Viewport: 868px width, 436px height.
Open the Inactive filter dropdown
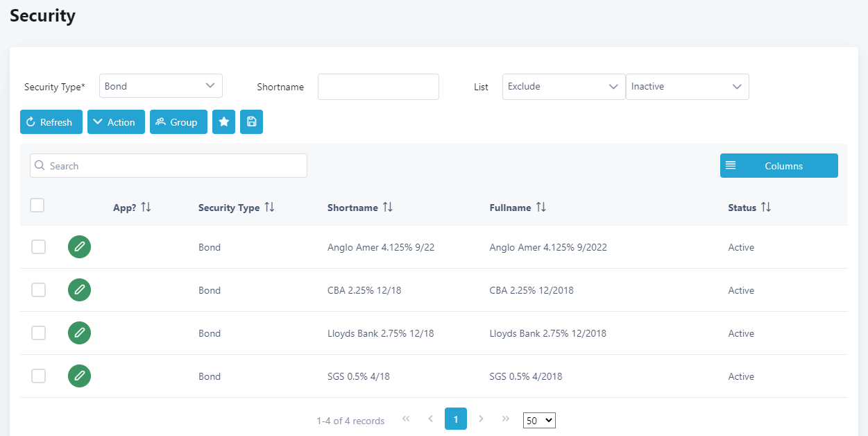(x=686, y=87)
